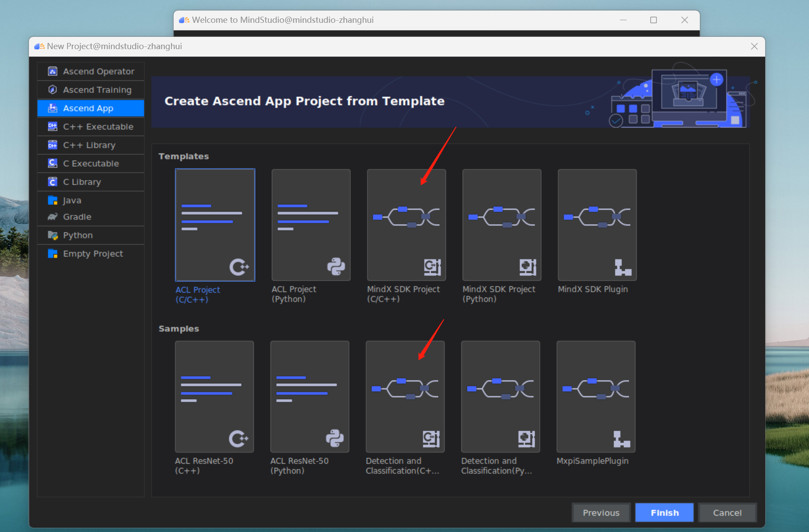Image resolution: width=809 pixels, height=532 pixels.
Task: Click the C++ Executable icon
Action: pos(53,126)
